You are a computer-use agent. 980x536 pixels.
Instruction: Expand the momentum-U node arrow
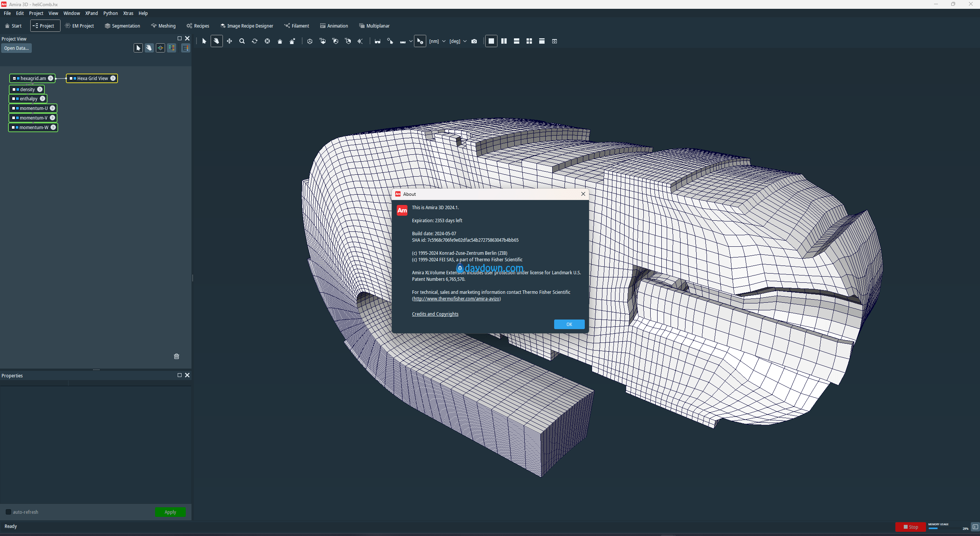coord(52,108)
